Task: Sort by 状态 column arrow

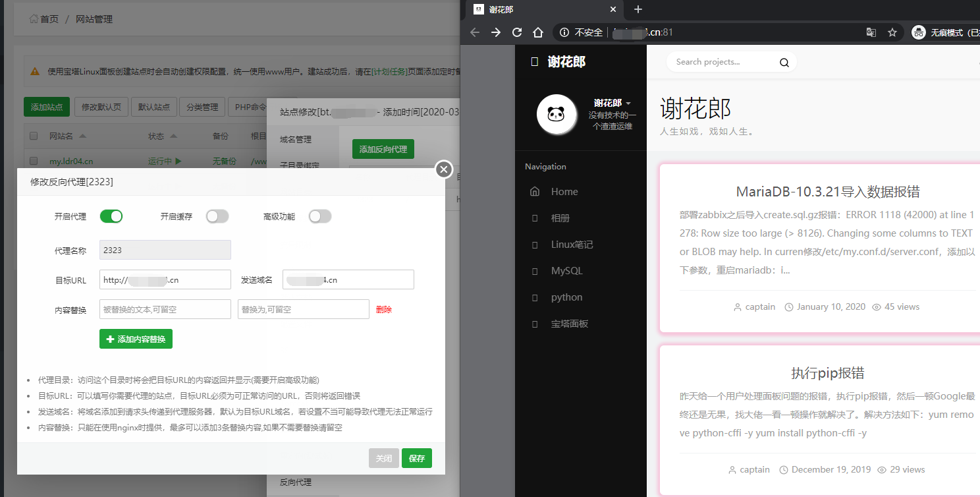Action: 173,136
